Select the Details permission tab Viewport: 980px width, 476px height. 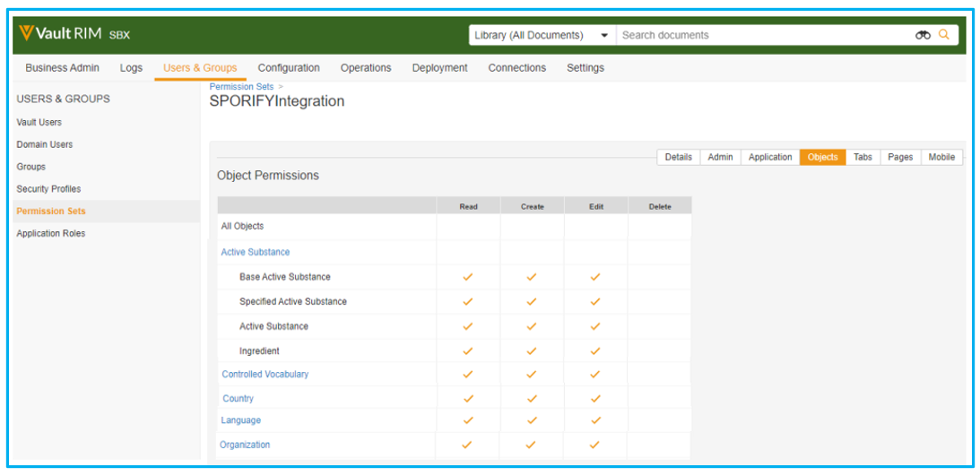tap(678, 157)
